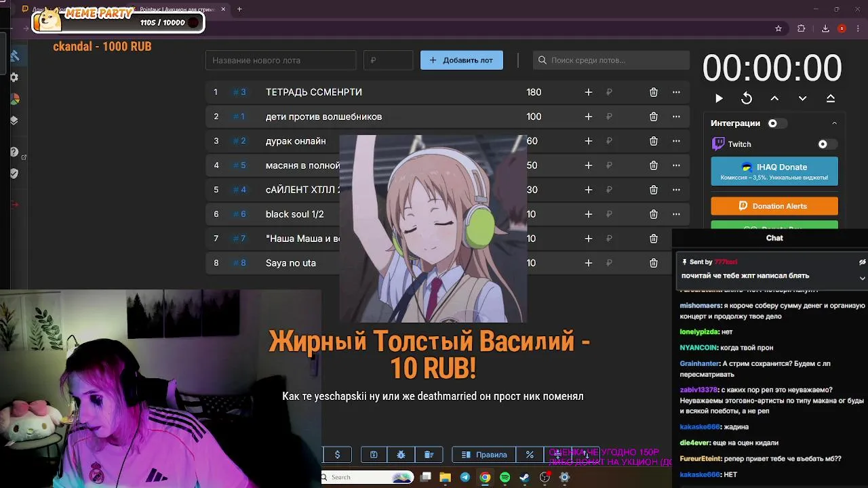Open the IHAQ Donate integration
This screenshot has width=868, height=488.
tap(774, 171)
